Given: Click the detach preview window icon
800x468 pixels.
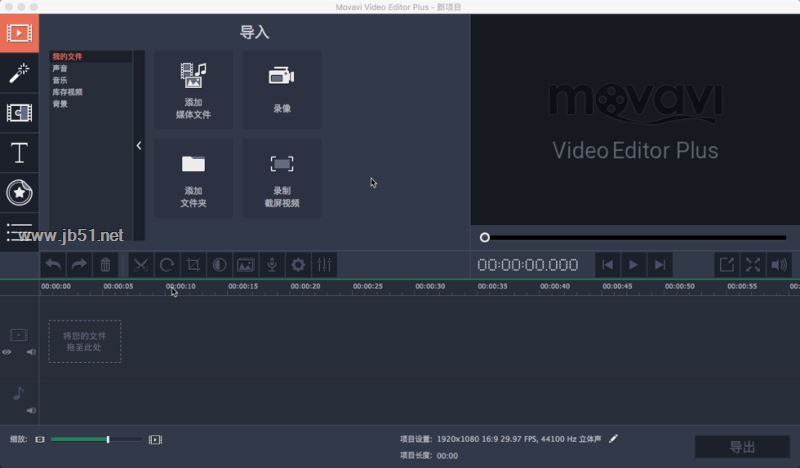Looking at the screenshot, I should (727, 265).
